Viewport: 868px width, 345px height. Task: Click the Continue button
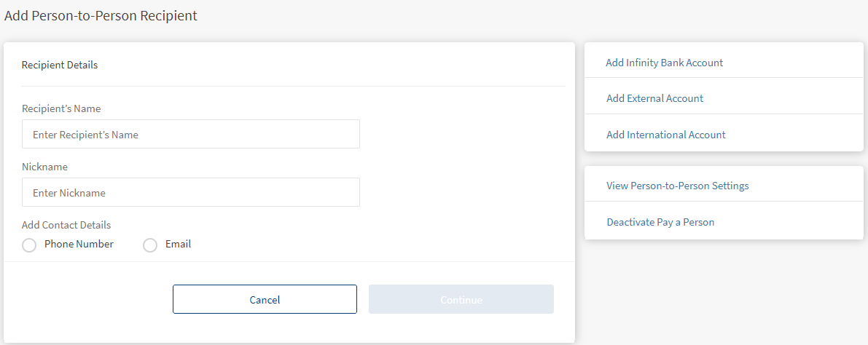click(461, 300)
